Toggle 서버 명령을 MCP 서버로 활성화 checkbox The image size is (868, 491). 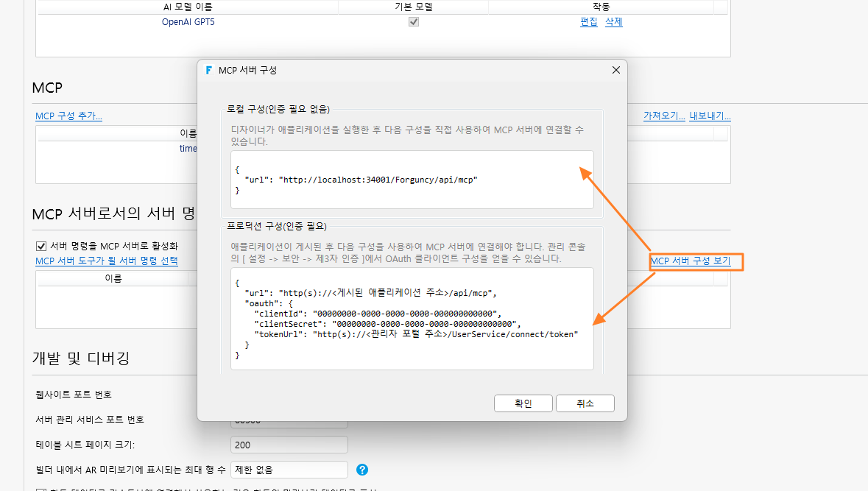(41, 246)
